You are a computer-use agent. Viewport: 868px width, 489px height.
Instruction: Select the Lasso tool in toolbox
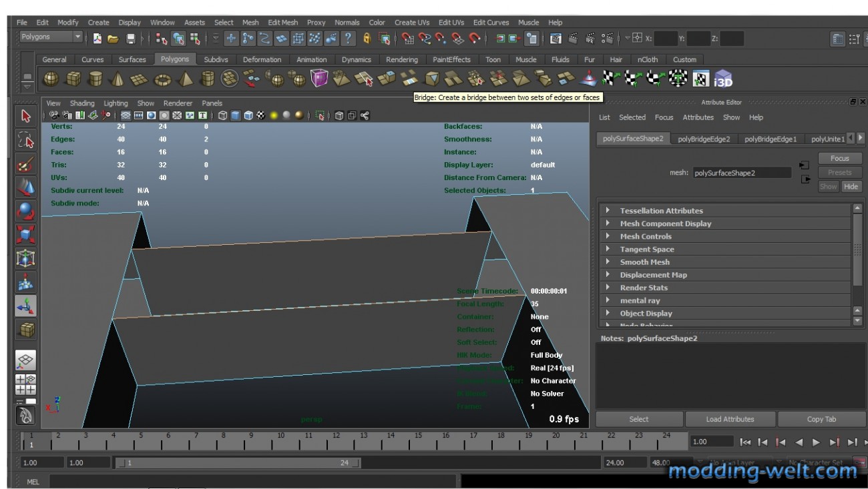(x=26, y=141)
